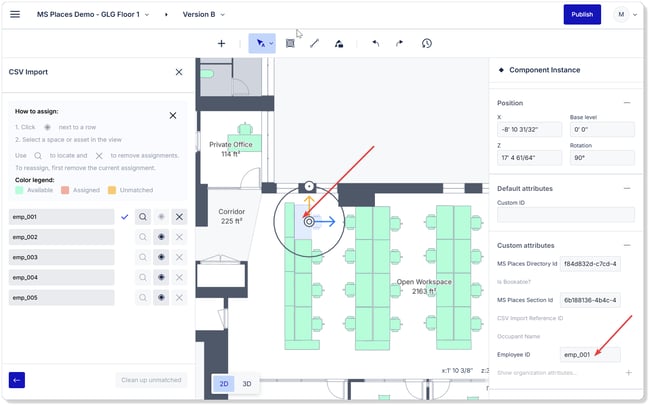649x405 pixels.
Task: Collapse the Position section
Action: (627, 103)
